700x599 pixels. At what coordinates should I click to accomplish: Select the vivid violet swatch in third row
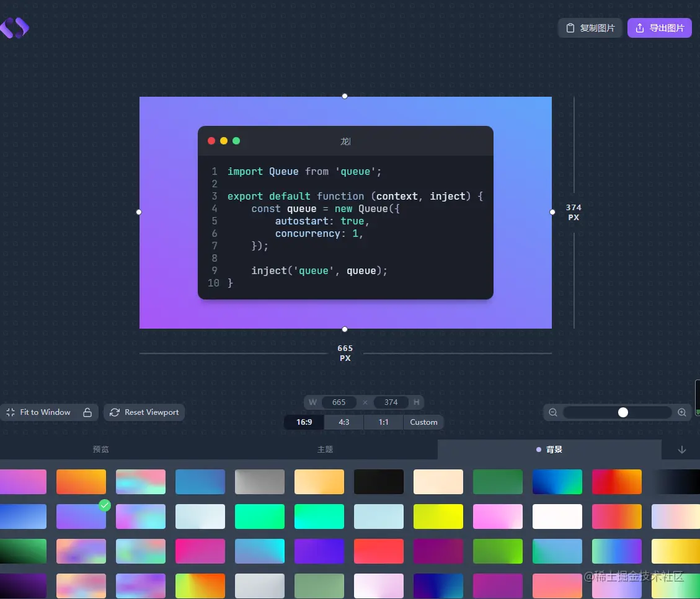[x=319, y=551]
